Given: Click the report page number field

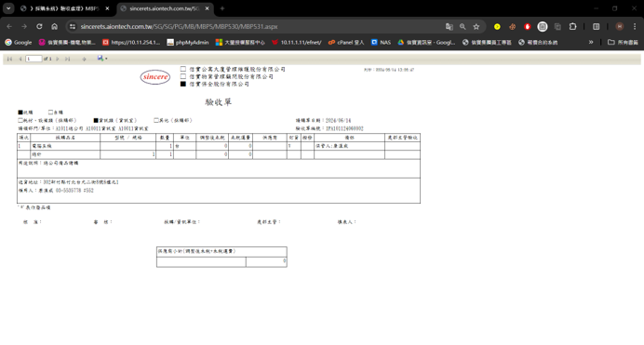Looking at the screenshot, I should click(34, 59).
